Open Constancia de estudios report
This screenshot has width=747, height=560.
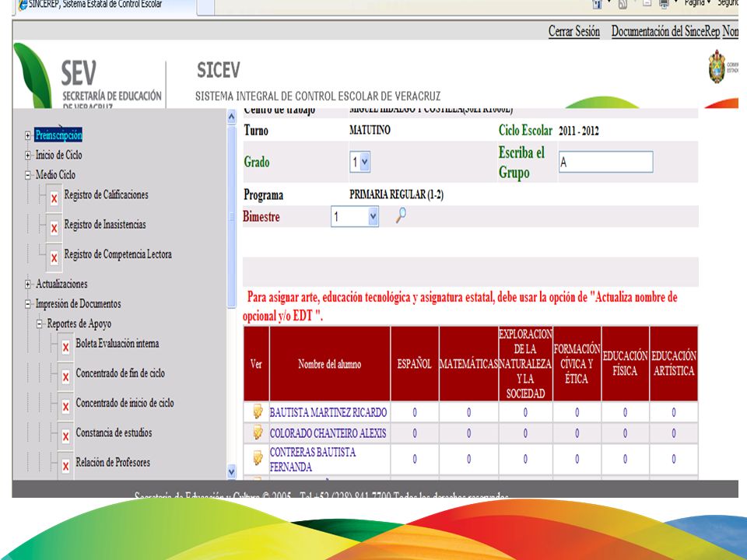pyautogui.click(x=114, y=432)
